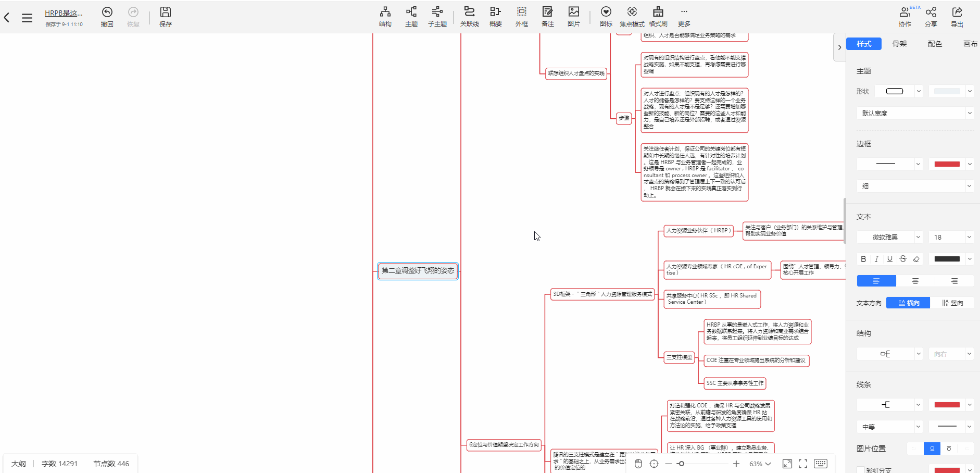Add a 子主题 subtopic
The height and width of the screenshot is (473, 980).
point(437,17)
